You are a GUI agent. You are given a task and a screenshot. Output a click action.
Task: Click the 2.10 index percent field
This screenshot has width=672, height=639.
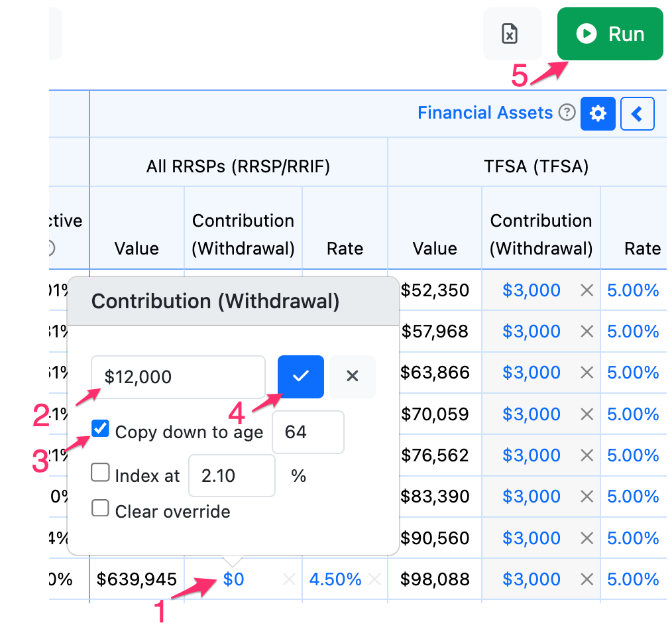pyautogui.click(x=232, y=476)
